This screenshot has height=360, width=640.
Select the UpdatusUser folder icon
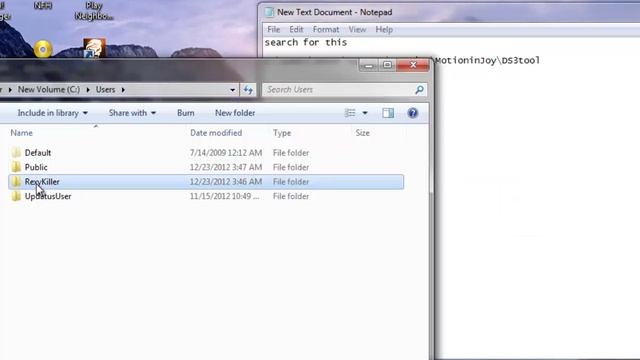(x=16, y=196)
